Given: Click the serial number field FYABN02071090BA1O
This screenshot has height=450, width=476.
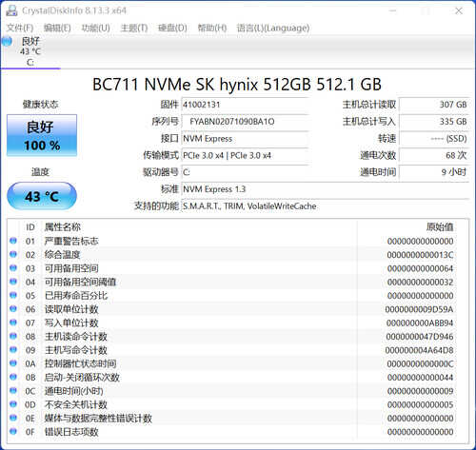Looking at the screenshot, I should coord(245,122).
